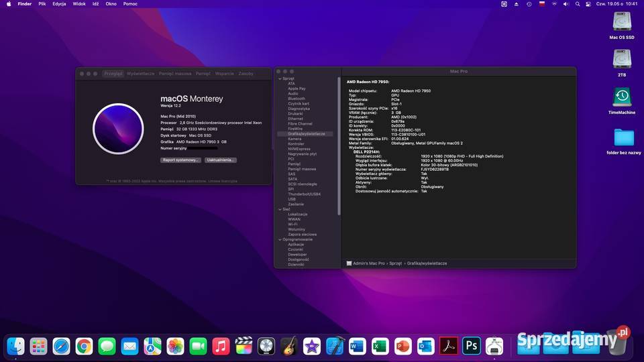Open the Edycja menu

coord(59,4)
